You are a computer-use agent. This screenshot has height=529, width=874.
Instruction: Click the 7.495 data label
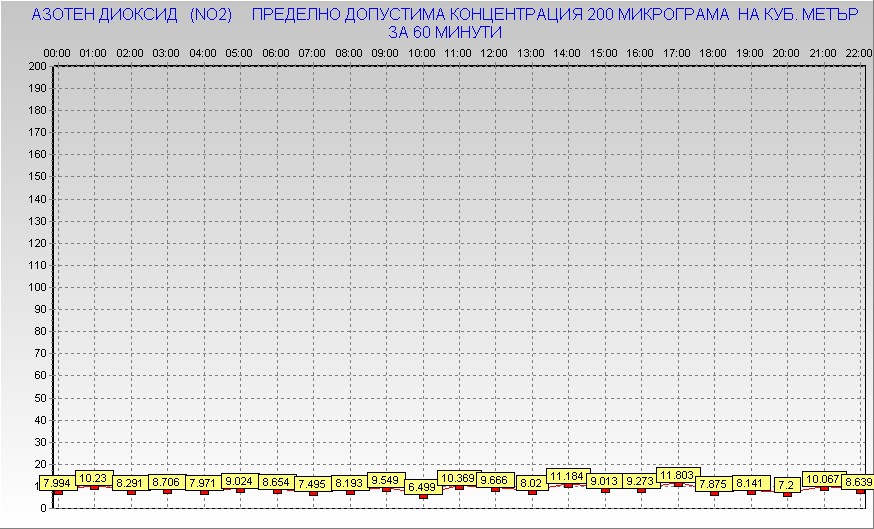coord(313,484)
